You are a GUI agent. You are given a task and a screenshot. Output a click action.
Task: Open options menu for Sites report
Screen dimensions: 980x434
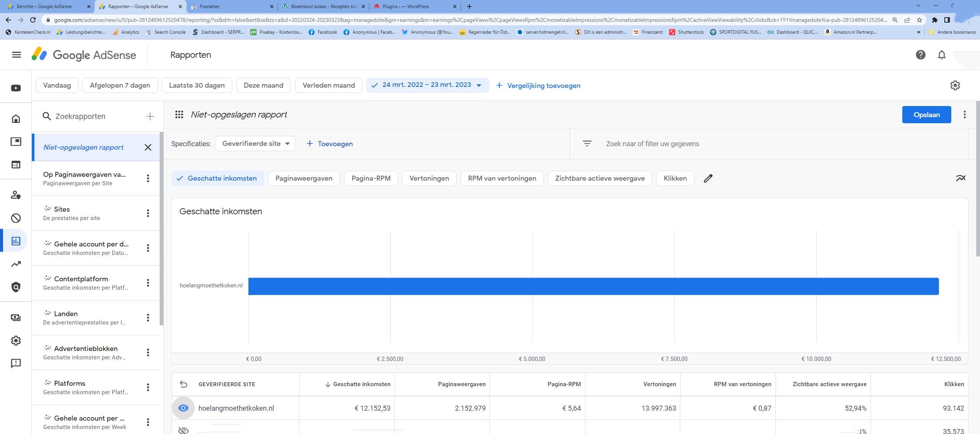[x=148, y=213]
